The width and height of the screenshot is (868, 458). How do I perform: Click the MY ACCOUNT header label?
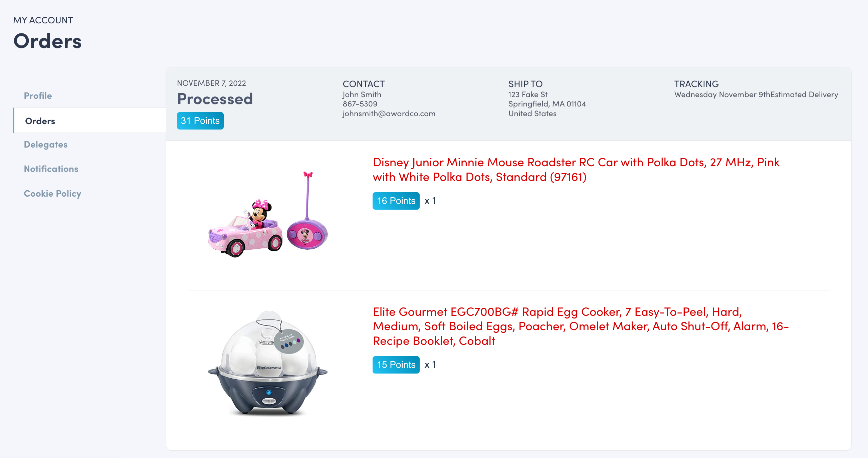coord(43,20)
